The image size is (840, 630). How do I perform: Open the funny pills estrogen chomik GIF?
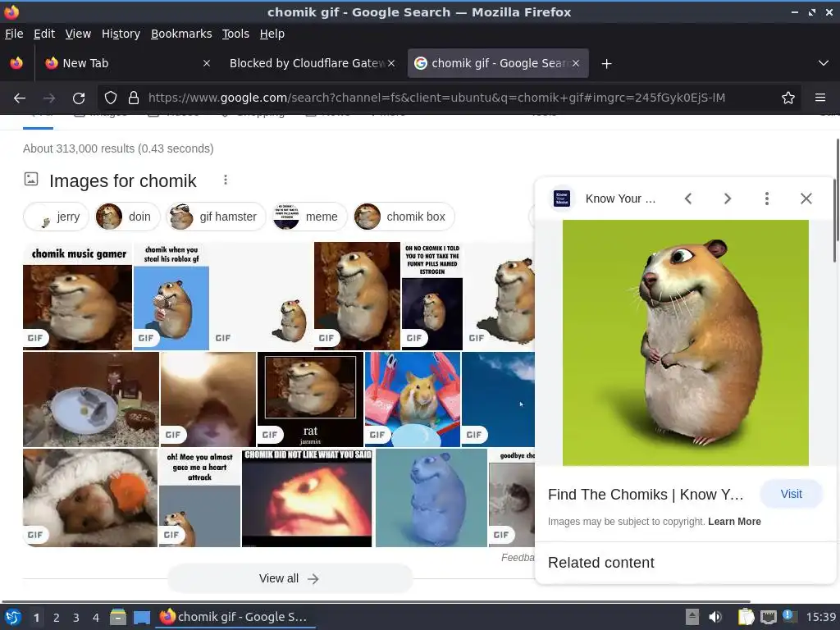431,295
